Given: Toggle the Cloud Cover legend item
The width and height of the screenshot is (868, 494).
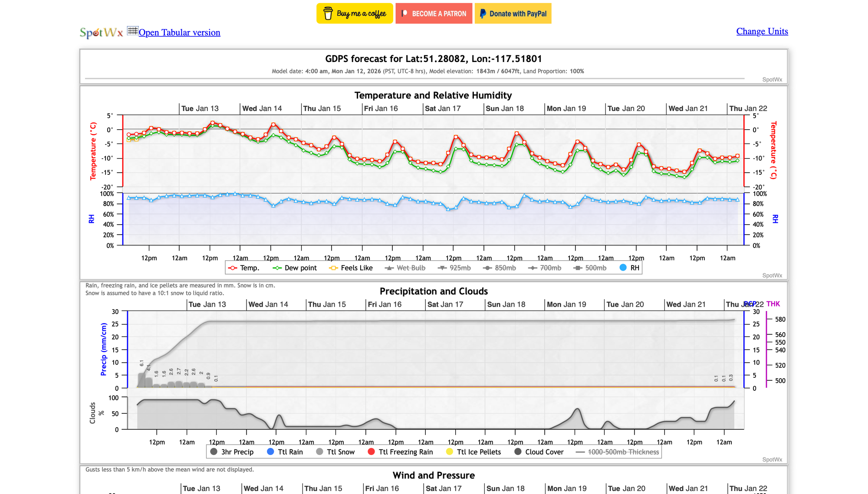Looking at the screenshot, I should (544, 452).
